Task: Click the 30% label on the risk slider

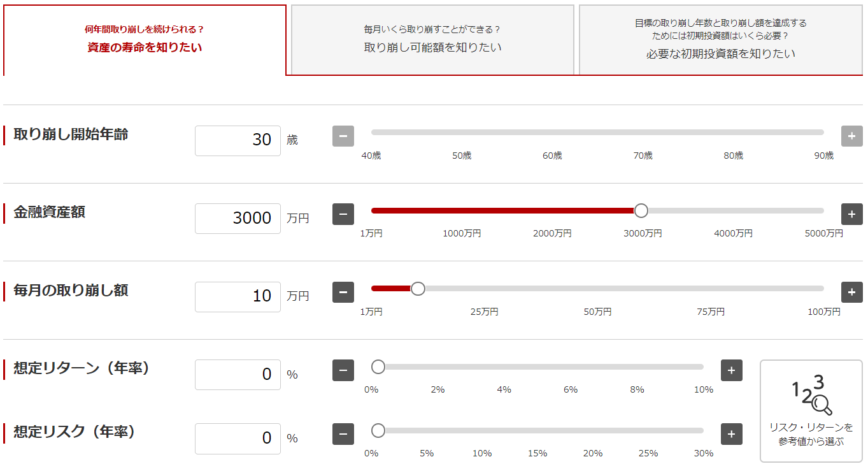Action: click(x=704, y=453)
